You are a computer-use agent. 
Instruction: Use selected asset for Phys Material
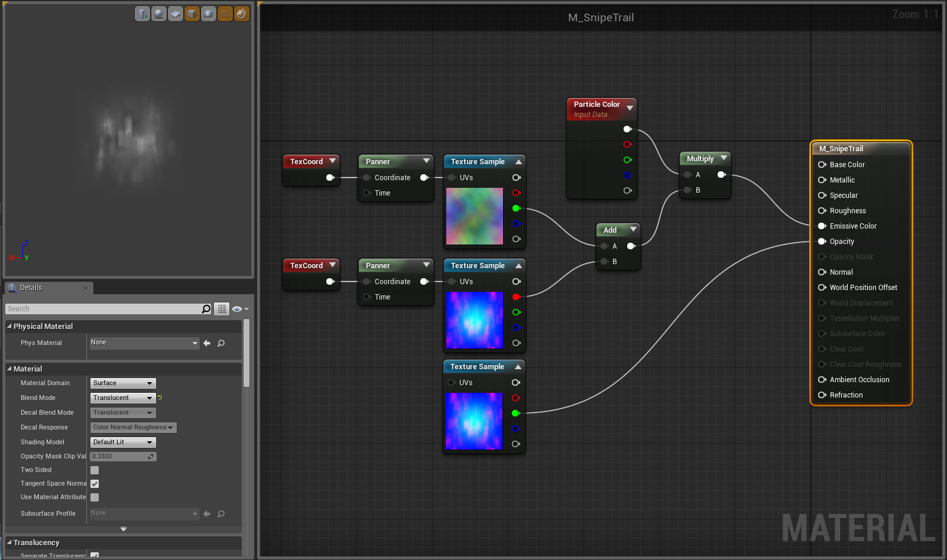coord(207,343)
